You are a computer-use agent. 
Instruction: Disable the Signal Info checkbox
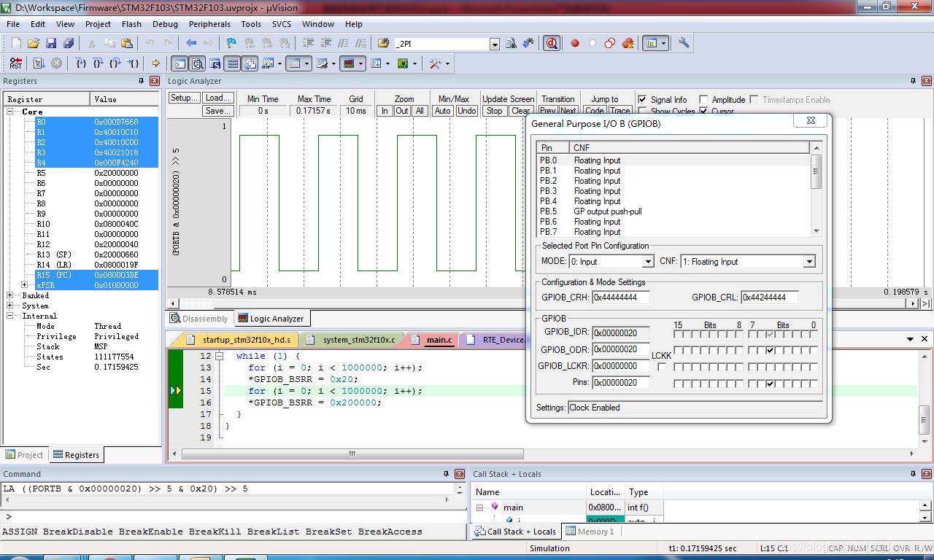click(x=642, y=99)
